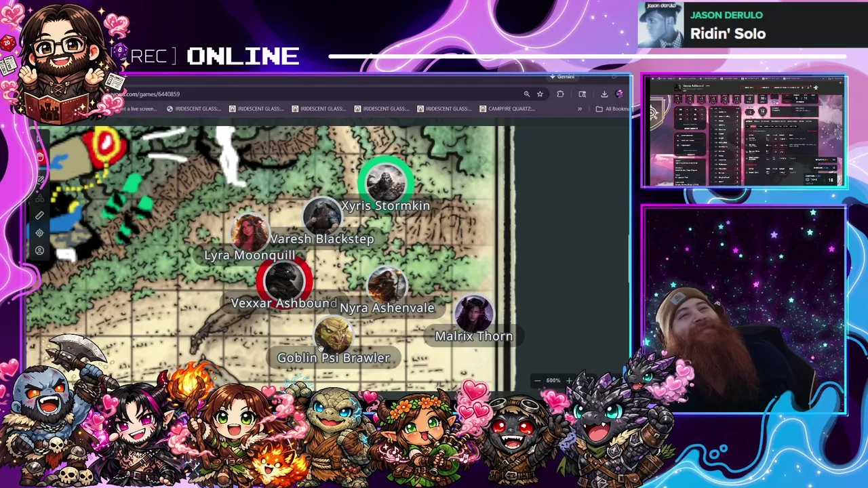Open the browser downloads icon
This screenshot has height=488, width=868.
[604, 94]
